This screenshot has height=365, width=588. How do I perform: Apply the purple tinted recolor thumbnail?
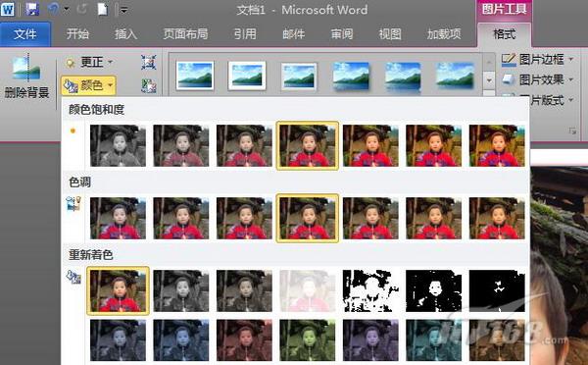[370, 340]
